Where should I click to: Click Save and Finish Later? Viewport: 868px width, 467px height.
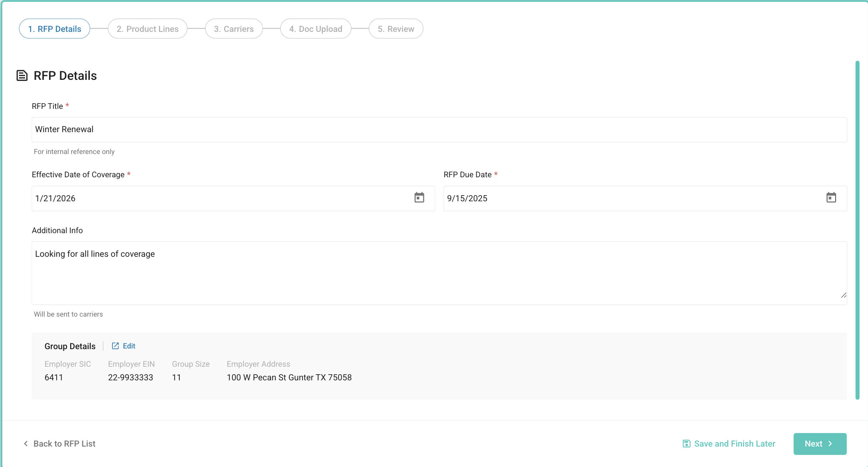tap(729, 444)
